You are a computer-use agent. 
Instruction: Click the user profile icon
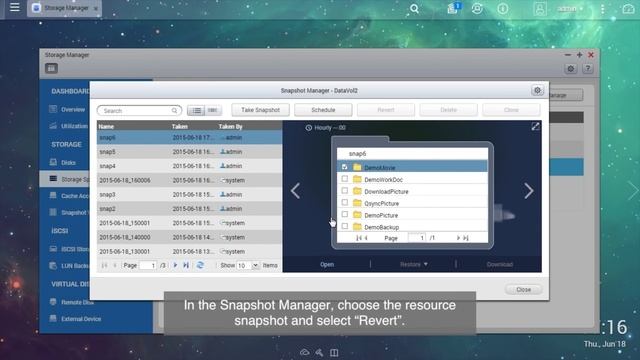tap(540, 9)
